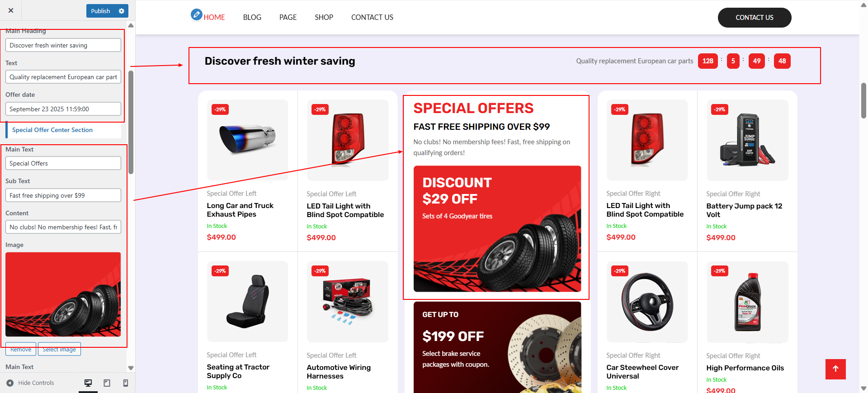868x393 pixels.
Task: Open the BLOG menu item
Action: coord(252,17)
